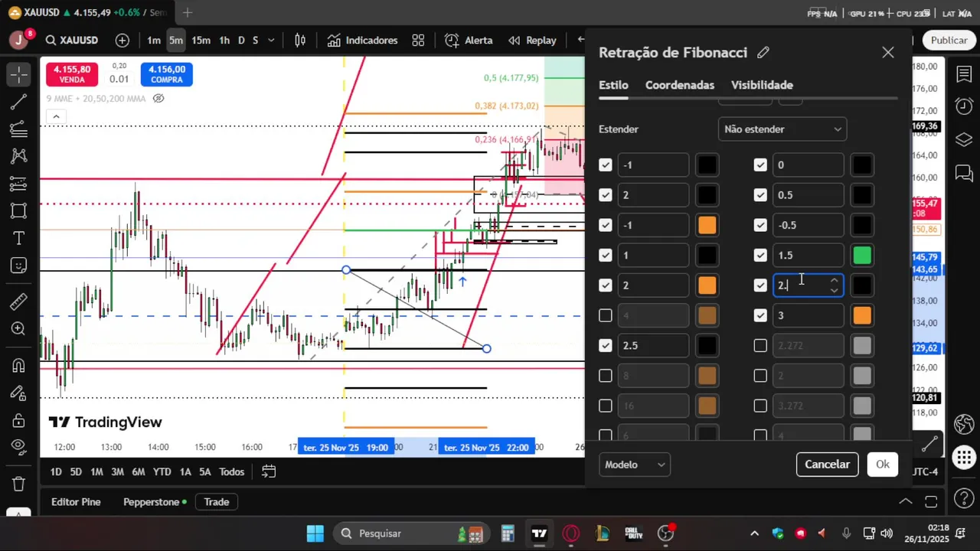Open the forecasting and measurement tools
980x551 pixels.
click(x=19, y=184)
